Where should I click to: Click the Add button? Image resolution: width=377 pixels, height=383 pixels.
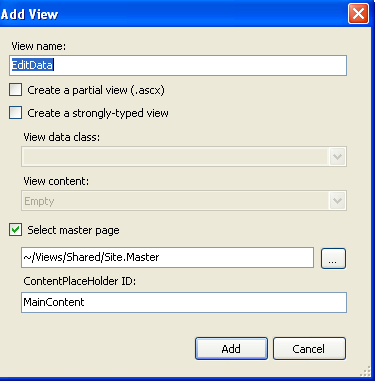click(231, 349)
